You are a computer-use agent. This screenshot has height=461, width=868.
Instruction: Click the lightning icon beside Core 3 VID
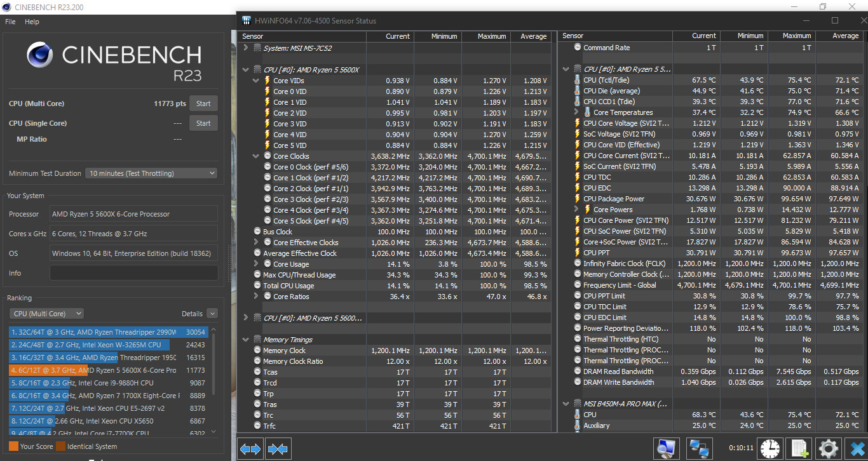268,124
